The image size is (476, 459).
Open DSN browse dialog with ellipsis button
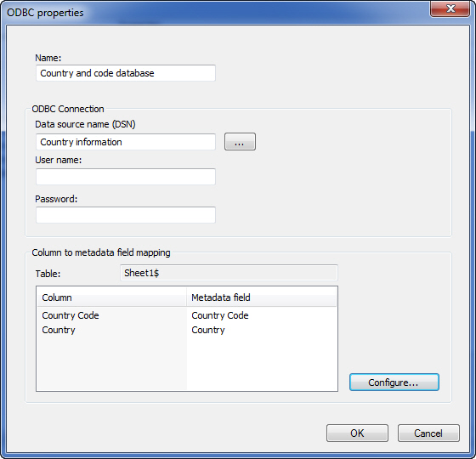(240, 142)
